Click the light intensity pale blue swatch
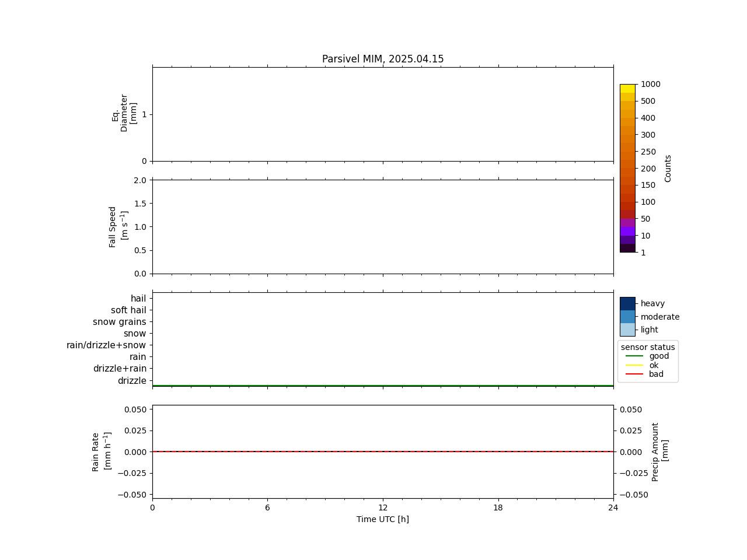 pos(627,330)
